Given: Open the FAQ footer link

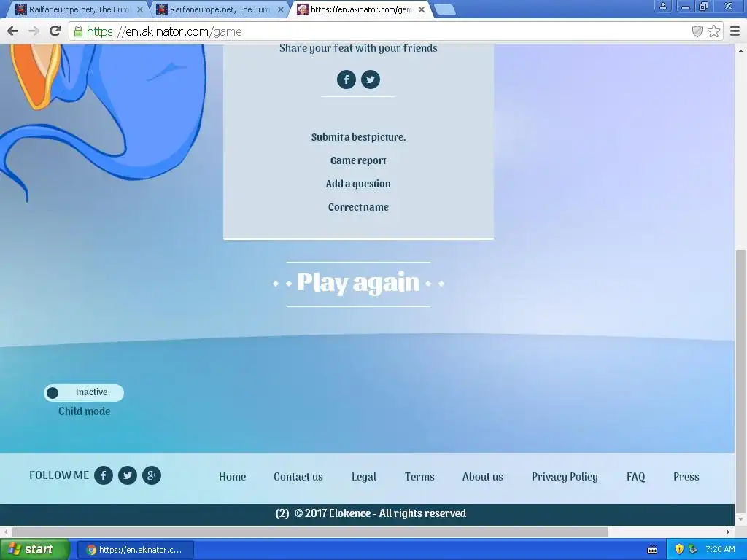Looking at the screenshot, I should click(636, 477).
